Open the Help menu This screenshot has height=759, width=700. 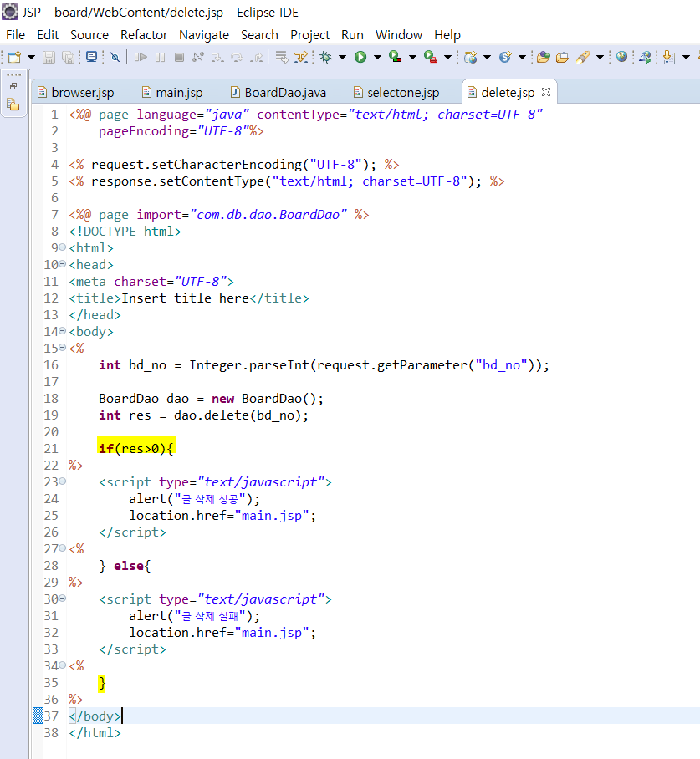coord(447,35)
